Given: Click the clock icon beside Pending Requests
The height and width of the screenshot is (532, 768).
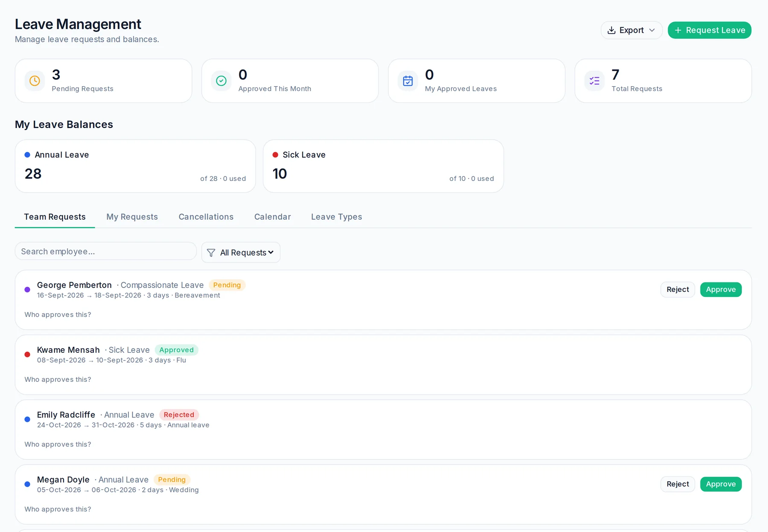Looking at the screenshot, I should click(x=35, y=81).
